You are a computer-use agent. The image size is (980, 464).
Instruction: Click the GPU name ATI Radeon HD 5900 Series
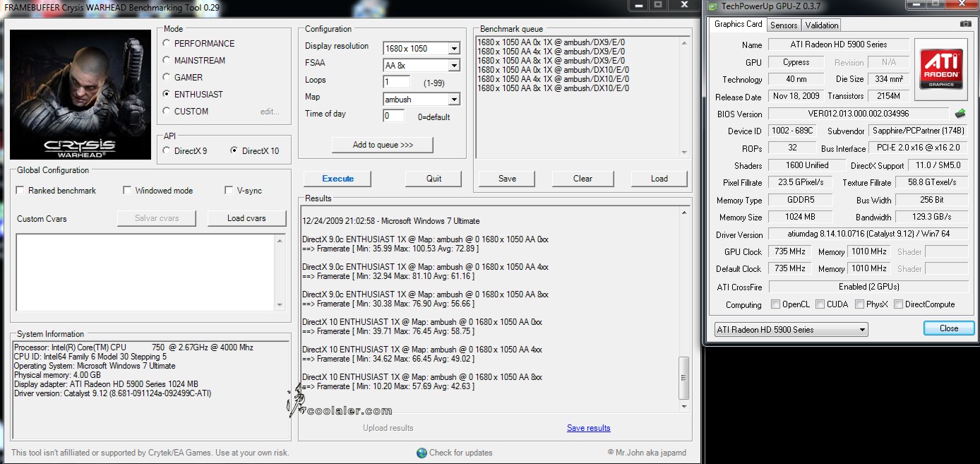(838, 44)
